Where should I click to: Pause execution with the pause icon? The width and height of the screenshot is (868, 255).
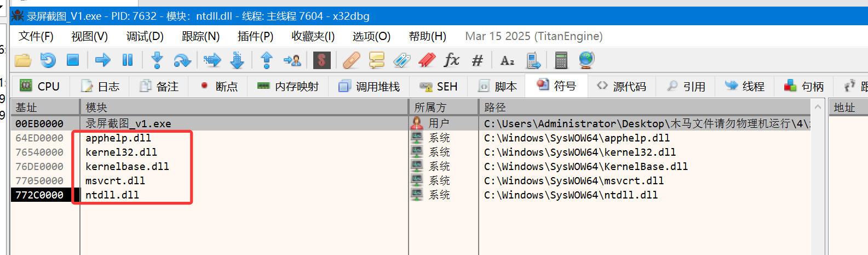pos(128,60)
